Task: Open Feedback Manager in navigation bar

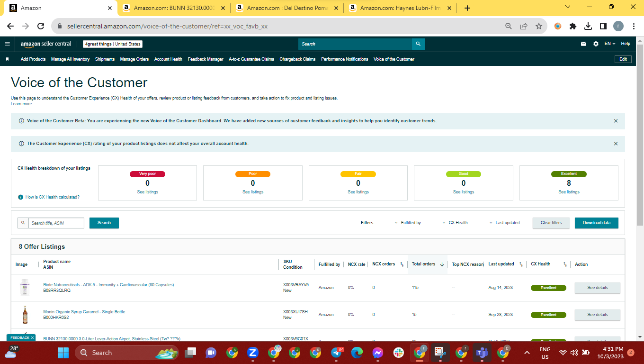Action: 206,59
